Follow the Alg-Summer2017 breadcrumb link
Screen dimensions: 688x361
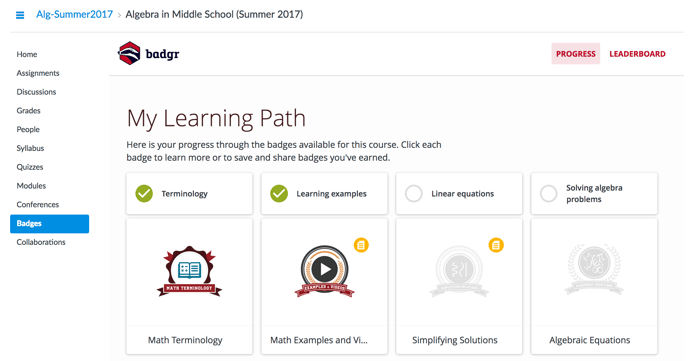pos(74,14)
